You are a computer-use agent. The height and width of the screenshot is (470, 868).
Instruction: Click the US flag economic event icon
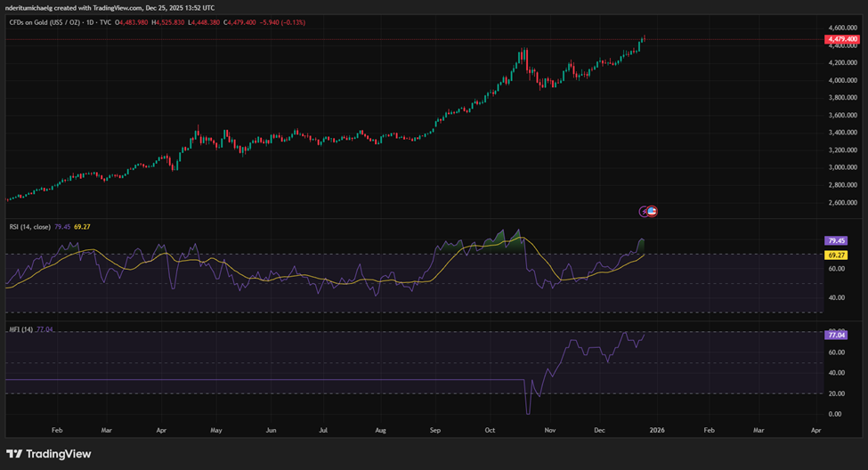[652, 211]
